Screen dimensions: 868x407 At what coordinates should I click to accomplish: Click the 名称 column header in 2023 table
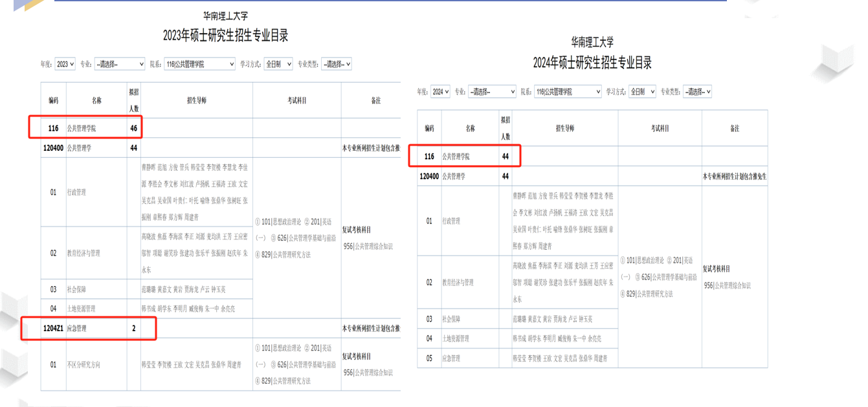tap(96, 100)
